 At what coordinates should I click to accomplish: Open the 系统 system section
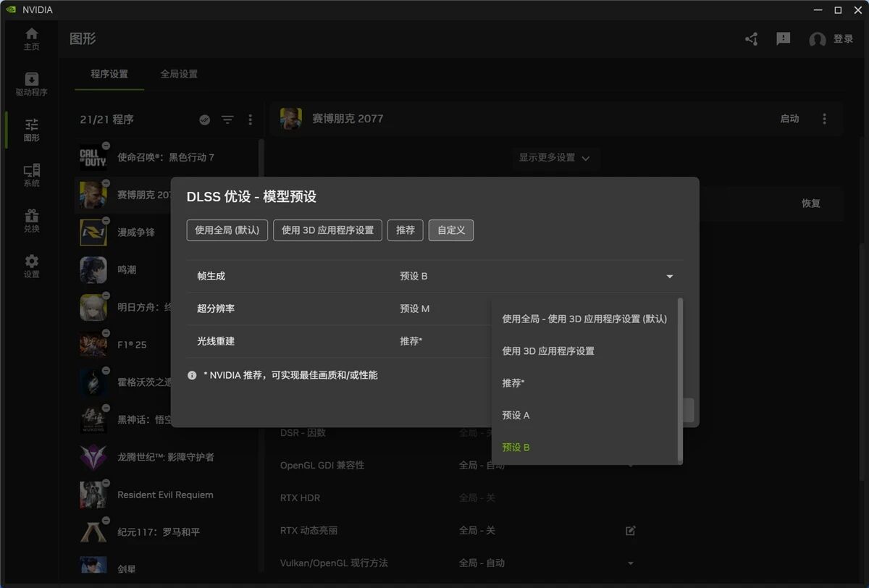31,175
